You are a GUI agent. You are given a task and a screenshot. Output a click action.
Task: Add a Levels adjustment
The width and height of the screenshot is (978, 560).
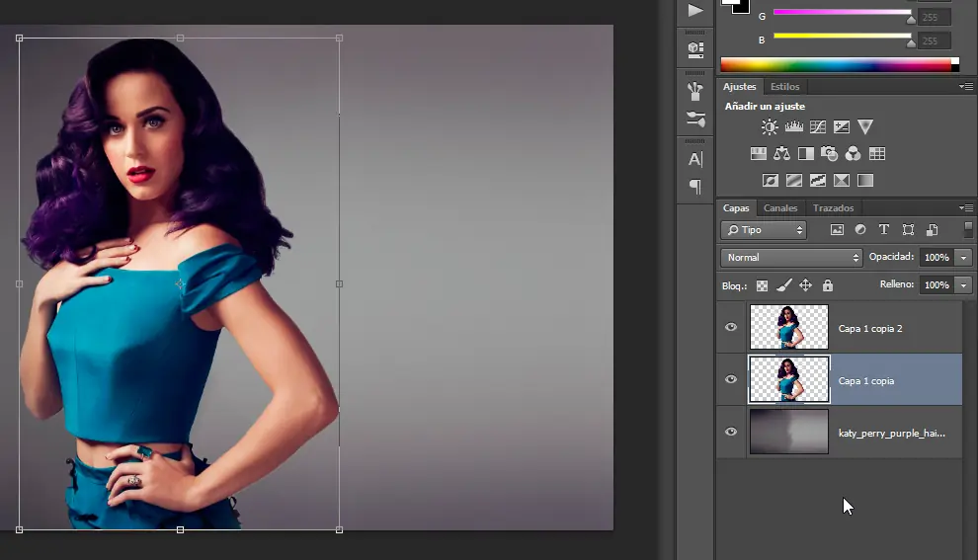click(794, 127)
